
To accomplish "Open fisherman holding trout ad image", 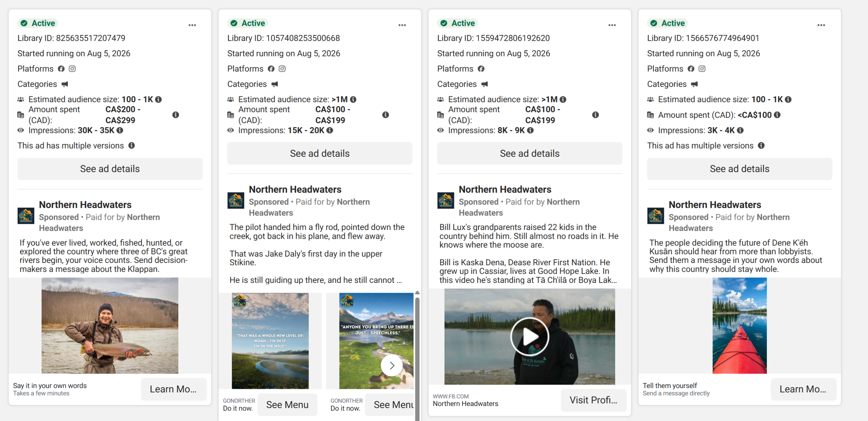I will pyautogui.click(x=110, y=326).
